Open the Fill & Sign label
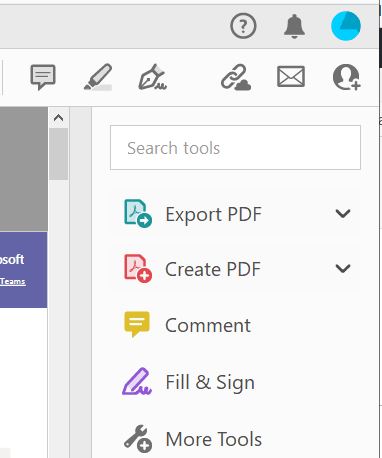382x458 pixels. click(x=210, y=382)
